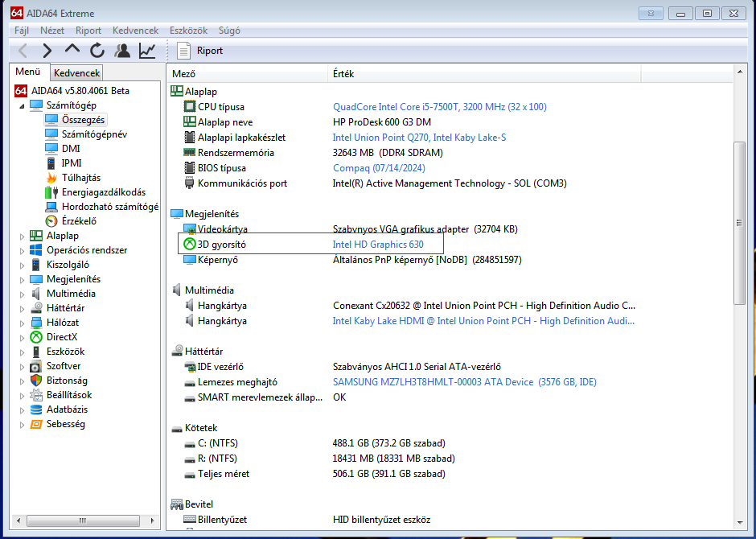Click the Refresh toolbar icon
756x539 pixels.
coord(97,51)
